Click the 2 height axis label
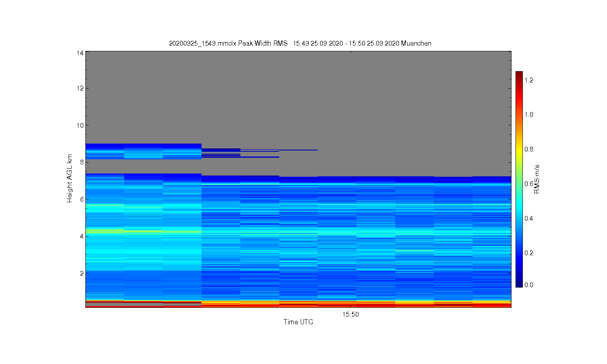607x364 pixels. (x=82, y=273)
